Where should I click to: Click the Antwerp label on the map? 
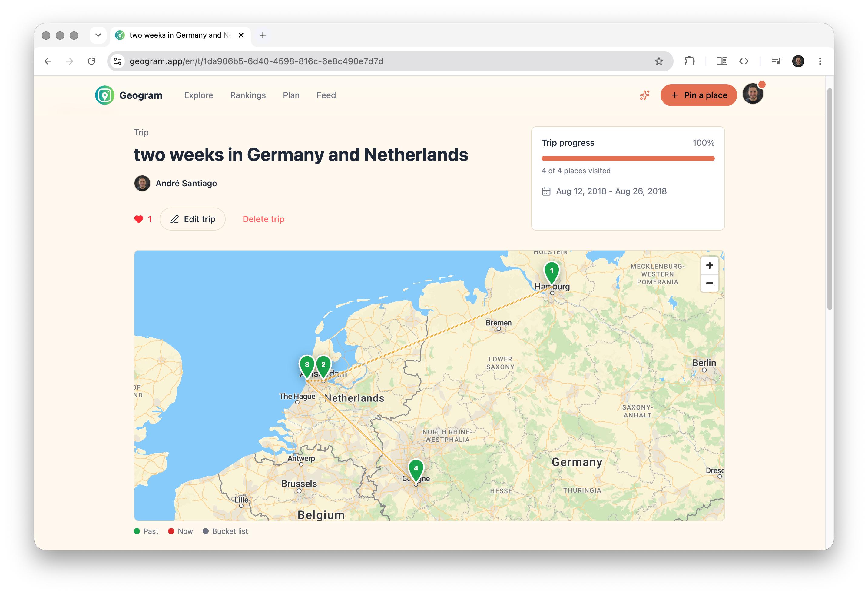[301, 459]
